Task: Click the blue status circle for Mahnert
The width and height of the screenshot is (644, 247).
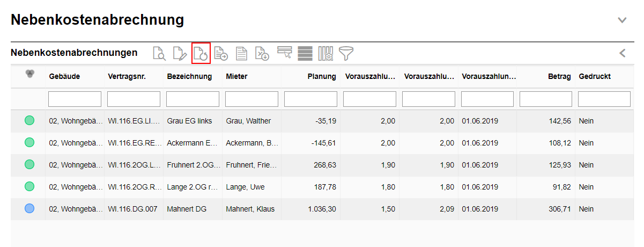Action: 29,209
